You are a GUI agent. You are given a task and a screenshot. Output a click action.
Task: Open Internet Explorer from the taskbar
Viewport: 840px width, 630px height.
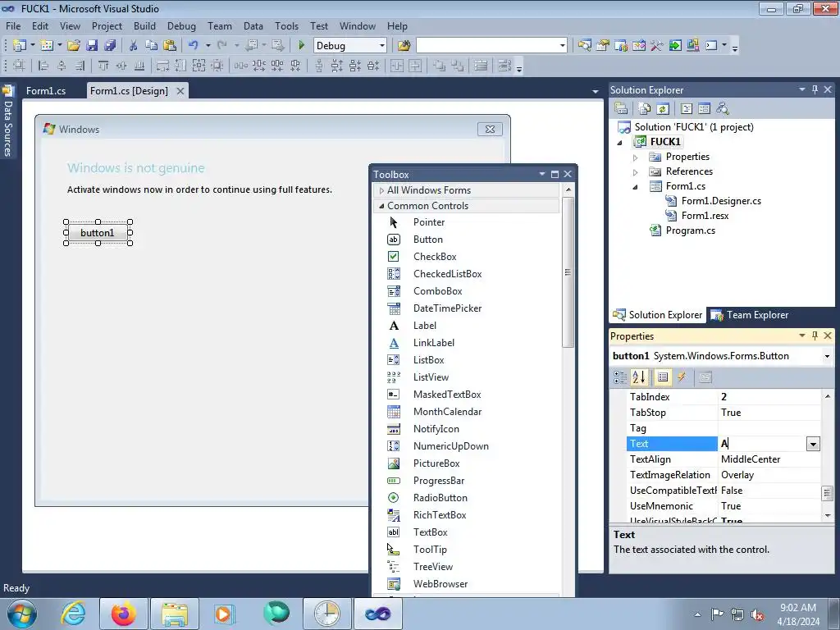point(73,614)
